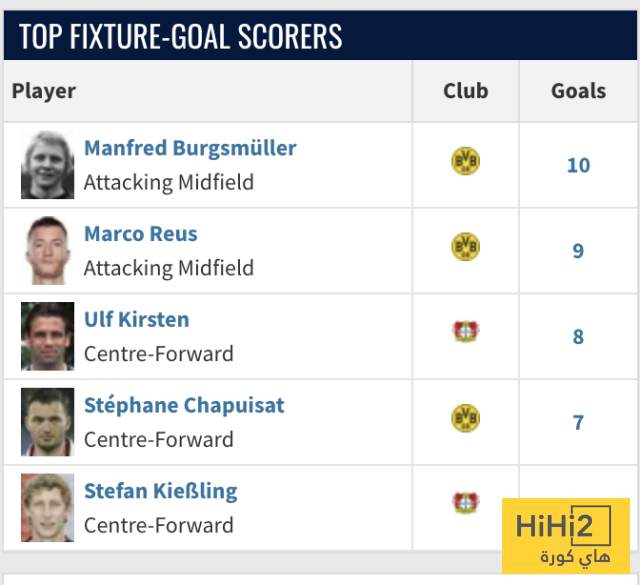640x585 pixels.
Task: Open Stefan Kießling's player profile link
Action: [x=160, y=492]
